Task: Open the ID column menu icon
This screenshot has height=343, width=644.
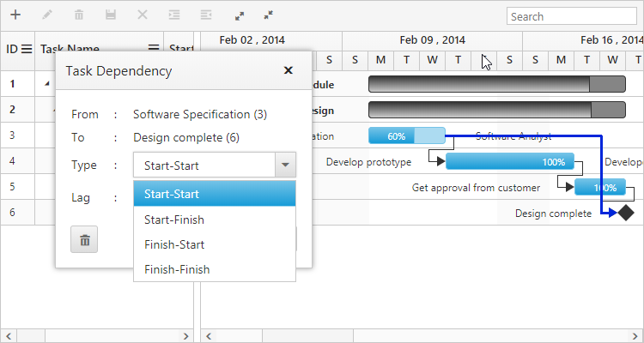Action: pos(27,50)
